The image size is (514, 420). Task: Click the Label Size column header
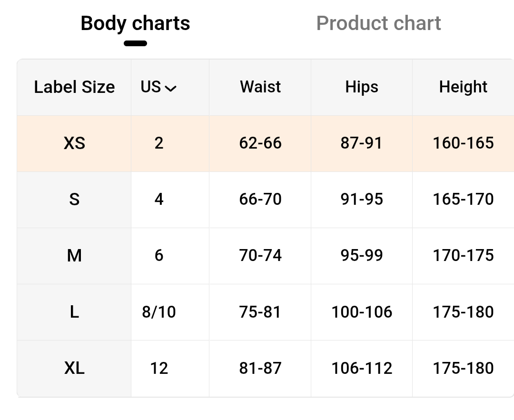pyautogui.click(x=74, y=87)
